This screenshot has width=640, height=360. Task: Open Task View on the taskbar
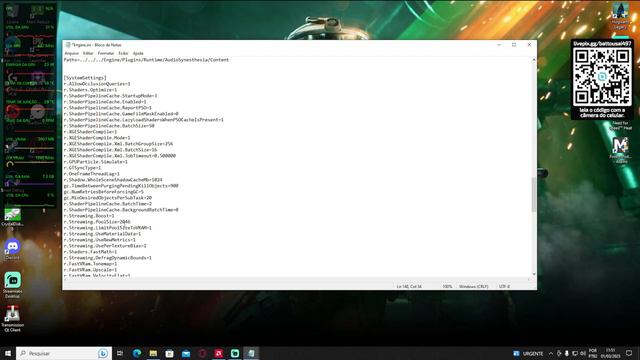[120, 353]
